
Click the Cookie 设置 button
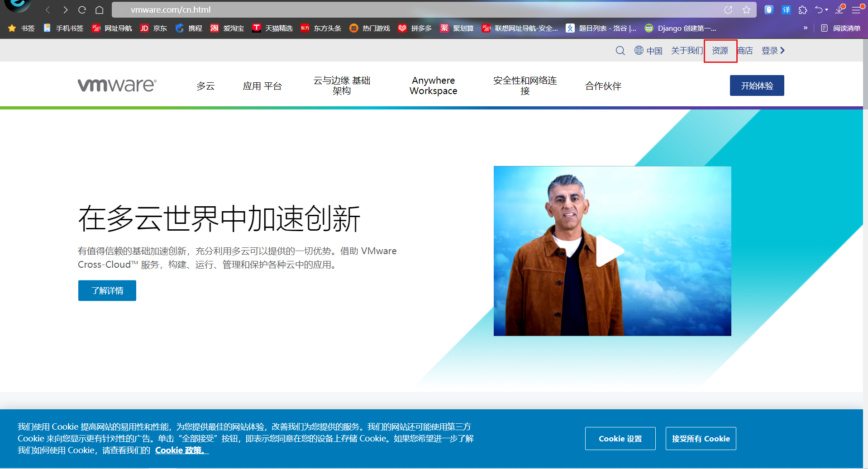click(x=620, y=438)
